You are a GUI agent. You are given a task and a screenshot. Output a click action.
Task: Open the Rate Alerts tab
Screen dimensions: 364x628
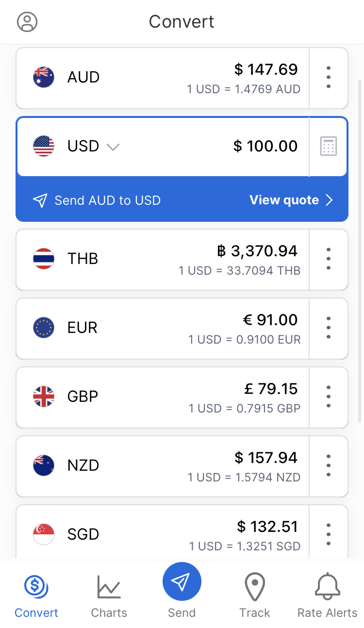click(327, 595)
